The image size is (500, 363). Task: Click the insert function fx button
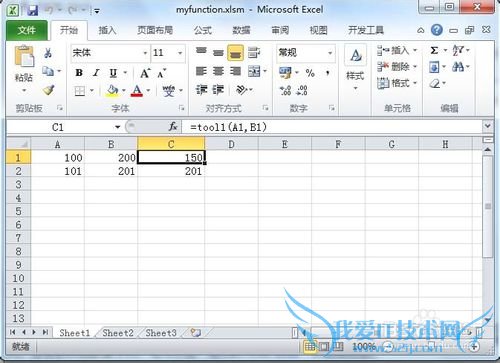(173, 127)
